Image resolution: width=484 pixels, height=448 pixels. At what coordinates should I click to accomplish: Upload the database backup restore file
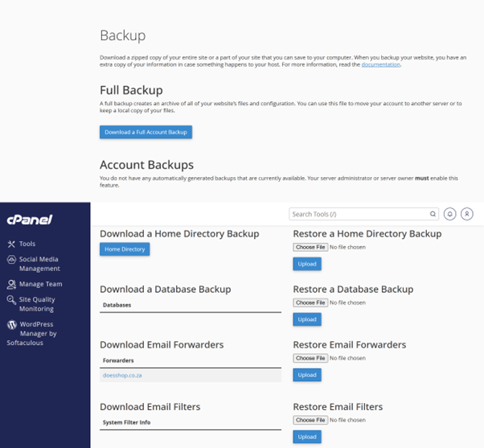click(x=307, y=319)
